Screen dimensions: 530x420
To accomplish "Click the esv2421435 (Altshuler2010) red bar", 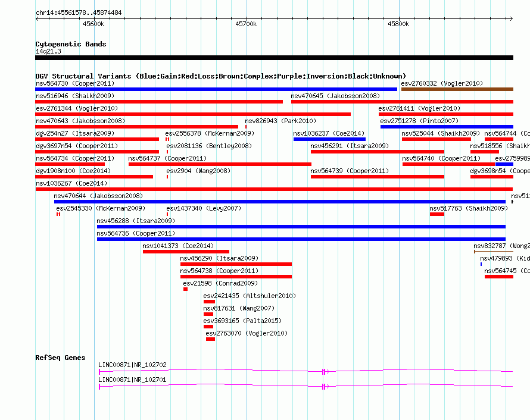I will point(209,302).
